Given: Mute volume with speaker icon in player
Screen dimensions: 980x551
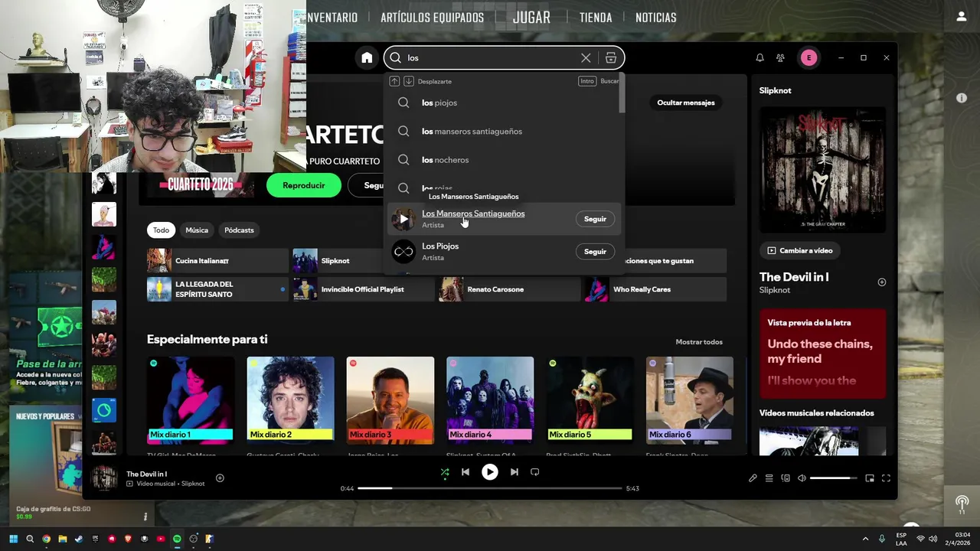Looking at the screenshot, I should click(x=802, y=478).
